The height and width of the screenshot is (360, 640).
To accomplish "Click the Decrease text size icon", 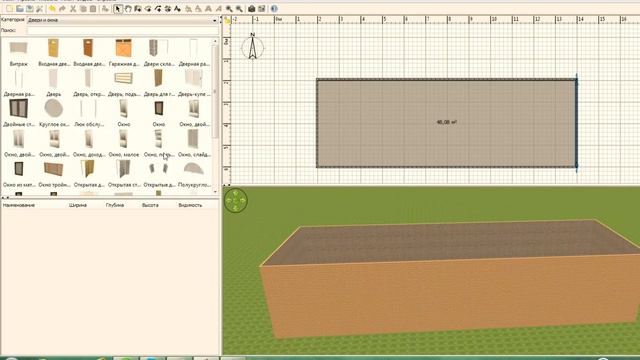I will coord(198,9).
